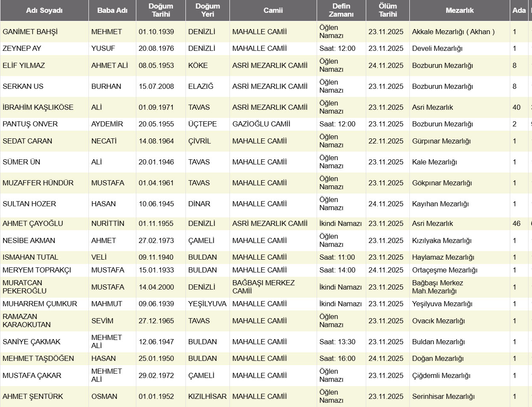Click the Serinhisar Mezarlığı cemetery cell
Screen dimensions: 532x407
click(443, 397)
